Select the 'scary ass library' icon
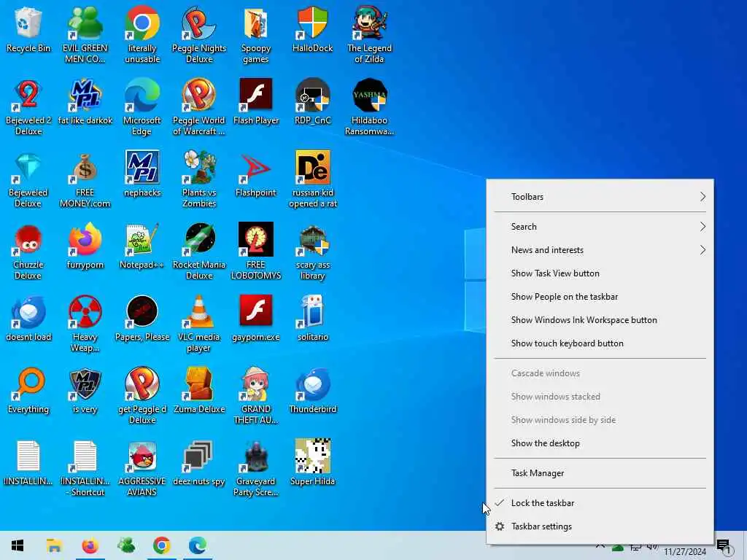The width and height of the screenshot is (747, 560). click(312, 252)
